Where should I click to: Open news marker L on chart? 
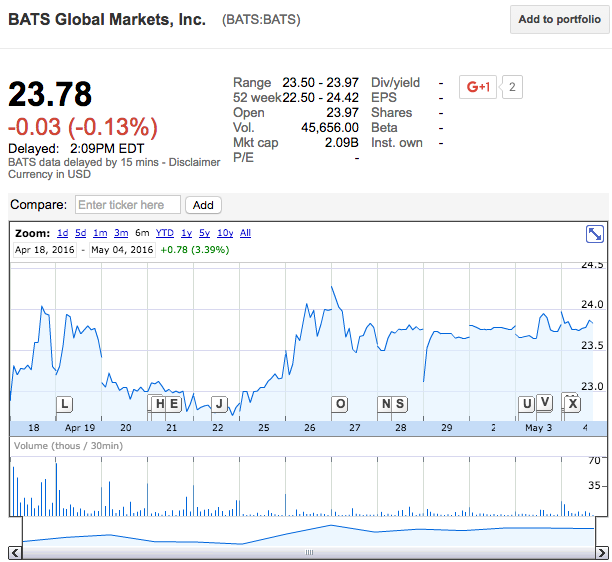tap(65, 404)
